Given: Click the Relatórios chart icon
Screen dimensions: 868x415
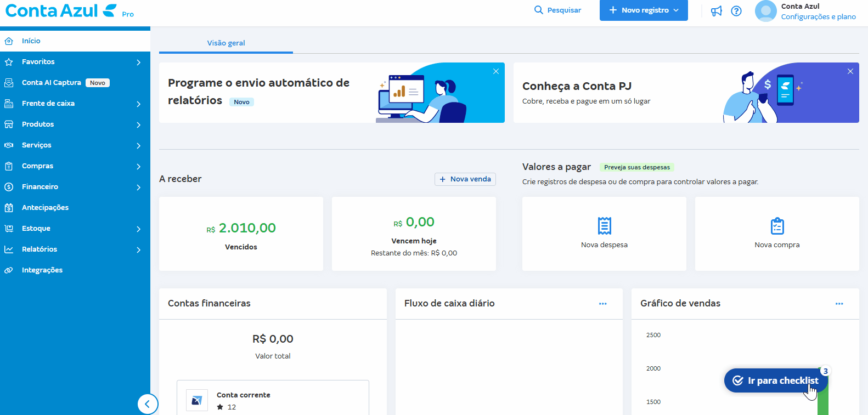Looking at the screenshot, I should (9, 249).
